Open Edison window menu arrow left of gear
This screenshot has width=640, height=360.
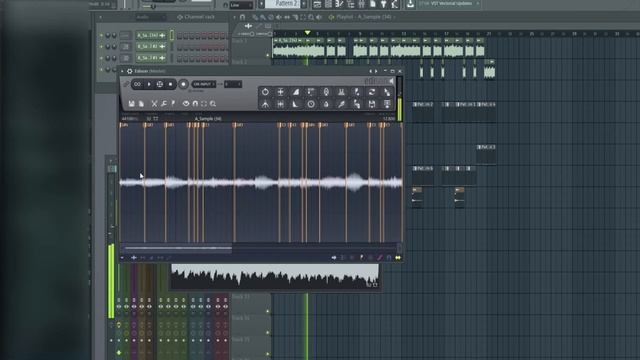click(x=122, y=71)
